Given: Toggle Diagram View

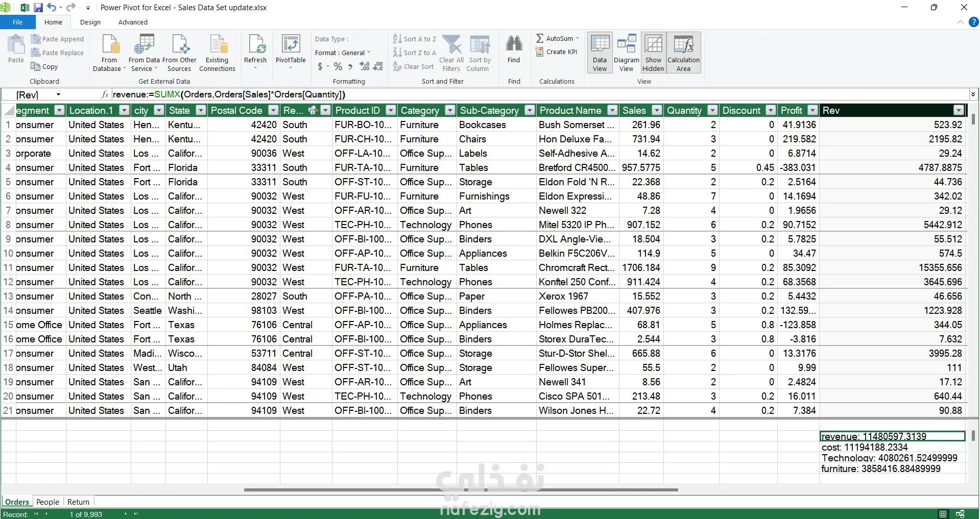Looking at the screenshot, I should click(627, 53).
